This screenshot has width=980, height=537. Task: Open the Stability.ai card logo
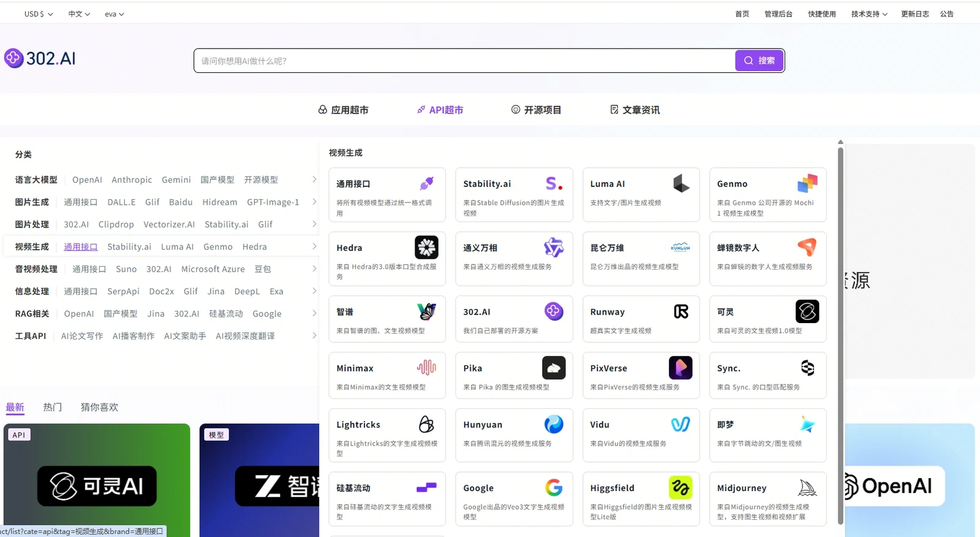[x=554, y=183]
